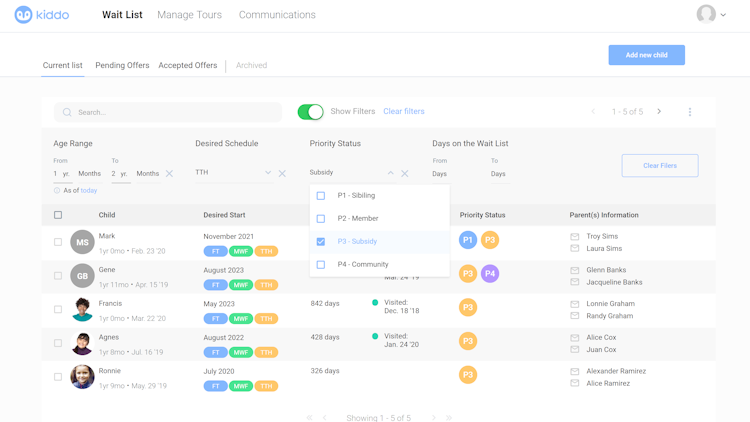Click the search magnifier icon
Viewport: 750px width, 422px height.
(67, 112)
